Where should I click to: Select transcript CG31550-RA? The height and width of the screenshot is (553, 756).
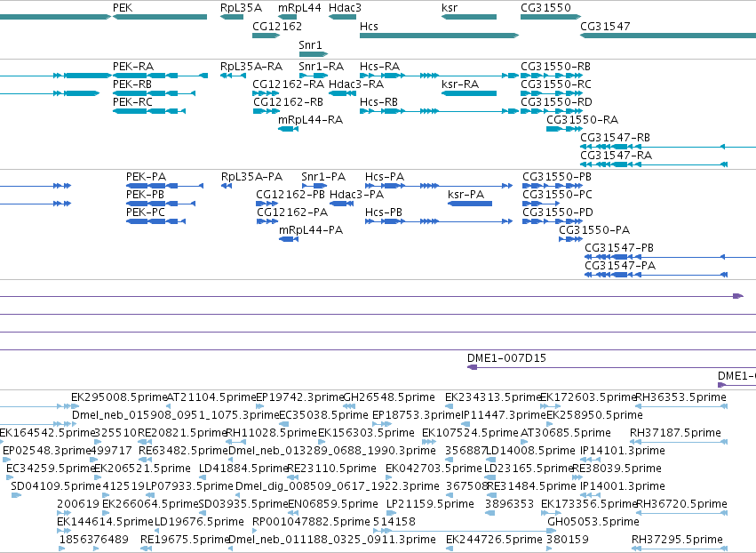pyautogui.click(x=564, y=129)
